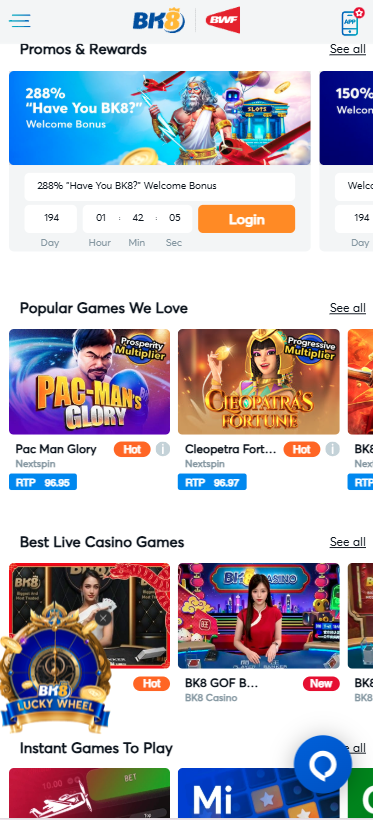See all Best Live Casino Games

pyautogui.click(x=347, y=542)
